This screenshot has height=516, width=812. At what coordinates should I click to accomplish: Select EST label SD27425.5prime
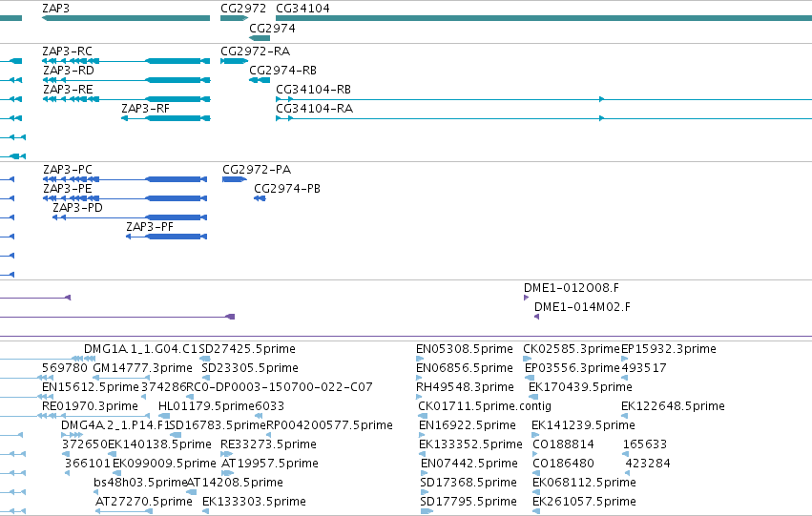click(x=247, y=349)
